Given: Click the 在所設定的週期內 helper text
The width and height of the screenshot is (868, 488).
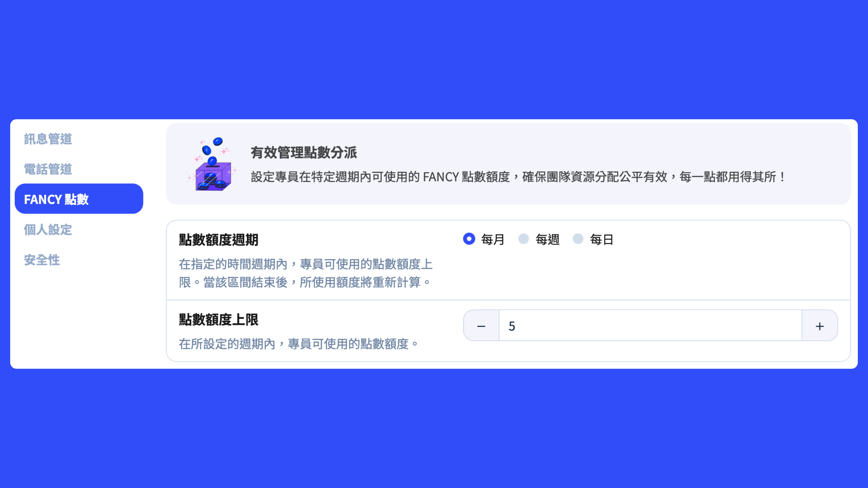Looking at the screenshot, I should [299, 344].
